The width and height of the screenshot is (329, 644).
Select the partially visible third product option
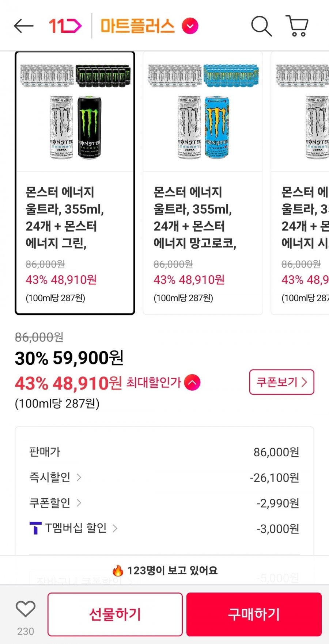coord(302,183)
